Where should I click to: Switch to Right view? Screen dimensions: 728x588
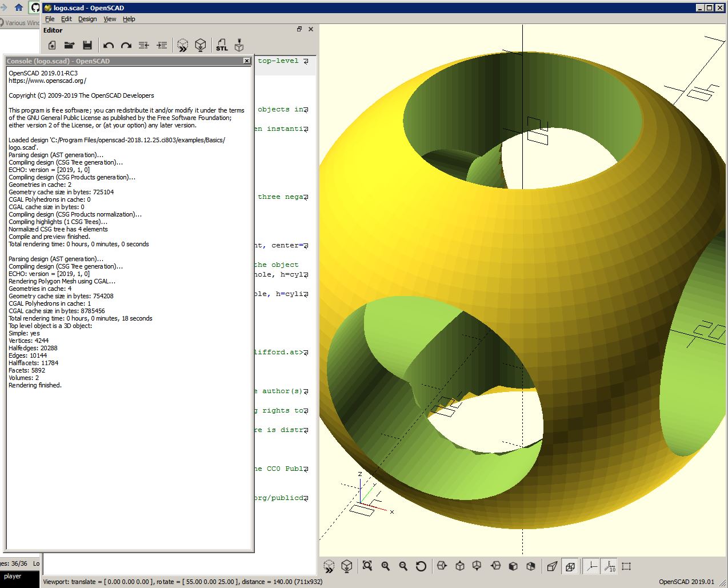(x=442, y=566)
